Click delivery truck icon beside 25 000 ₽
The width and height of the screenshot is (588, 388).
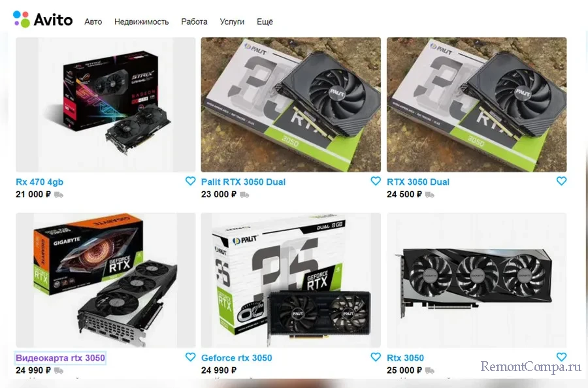tap(430, 370)
